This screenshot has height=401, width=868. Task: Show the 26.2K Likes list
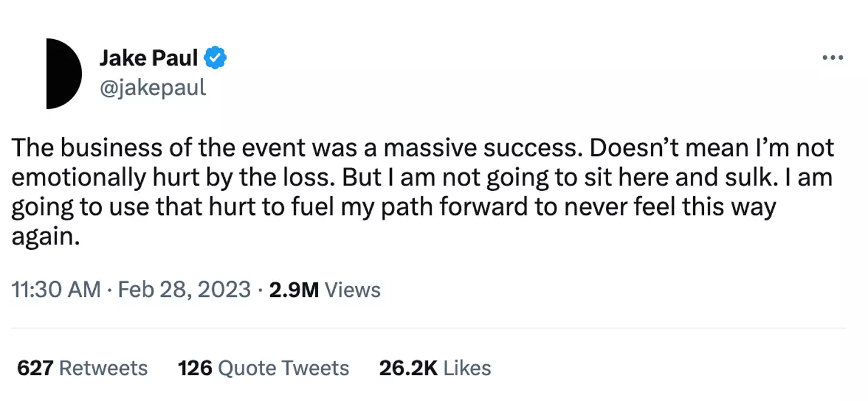tap(435, 368)
